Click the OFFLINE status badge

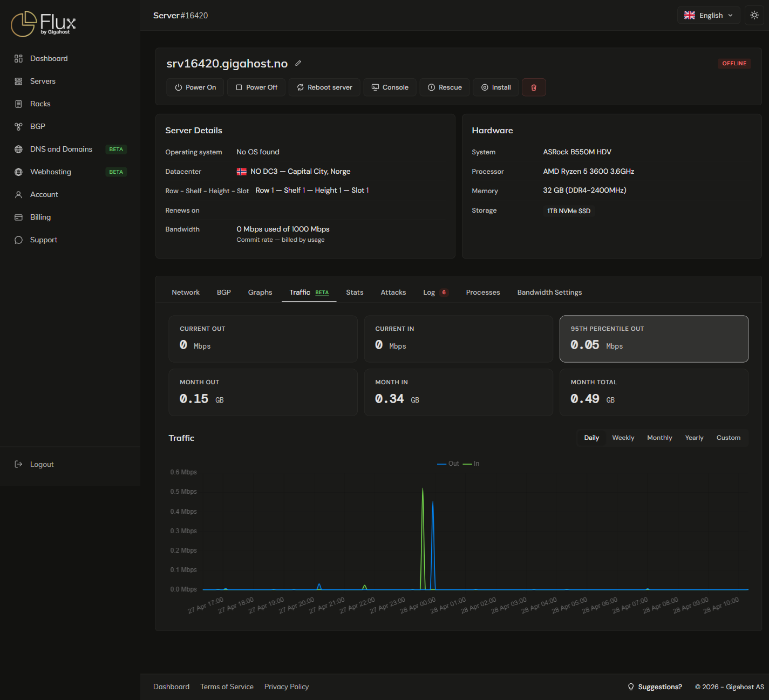click(734, 63)
